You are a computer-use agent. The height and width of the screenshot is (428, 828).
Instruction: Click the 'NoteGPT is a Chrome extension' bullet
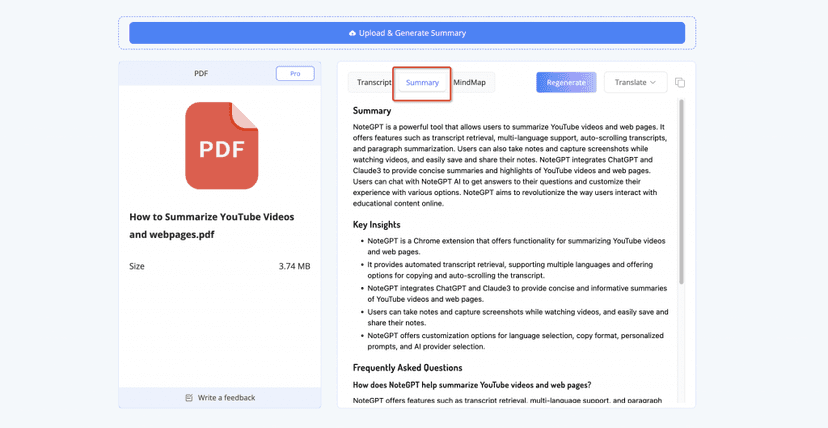(516, 246)
